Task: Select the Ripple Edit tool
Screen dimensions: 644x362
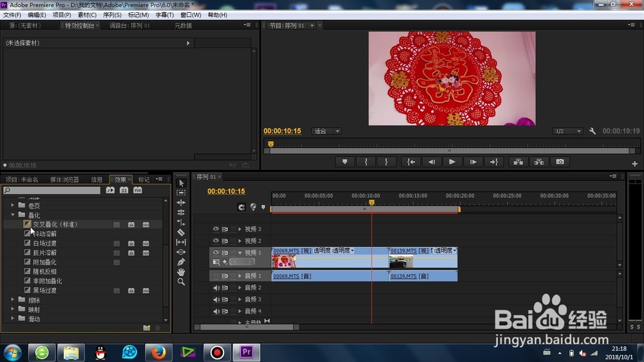Action: point(181,202)
